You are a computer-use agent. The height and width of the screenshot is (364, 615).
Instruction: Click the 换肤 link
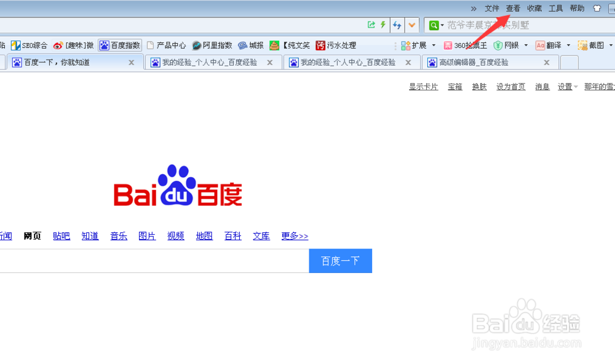point(479,87)
